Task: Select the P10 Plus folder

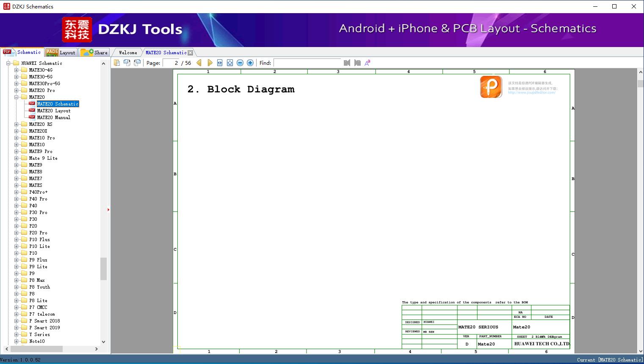Action: point(39,239)
